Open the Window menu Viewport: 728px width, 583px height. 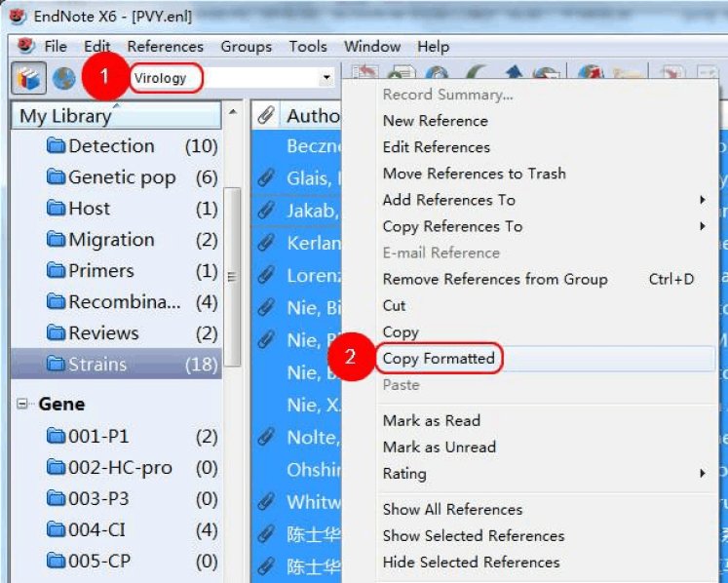pyautogui.click(x=372, y=47)
